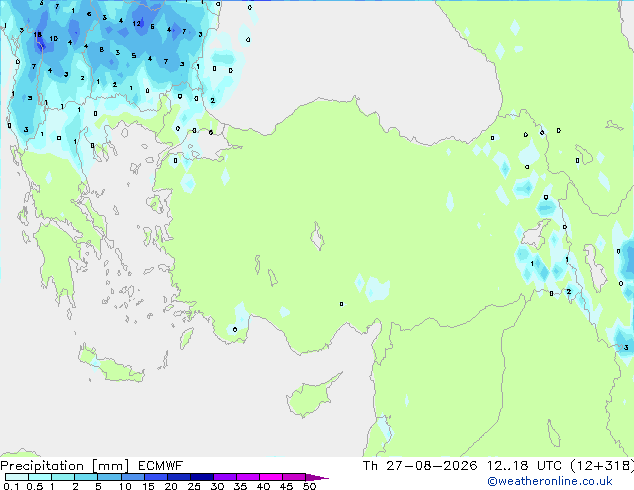Screen dimensions: 634x490
Task: Click the 40–45 mm magenta legend swatch
Action: 271,477
